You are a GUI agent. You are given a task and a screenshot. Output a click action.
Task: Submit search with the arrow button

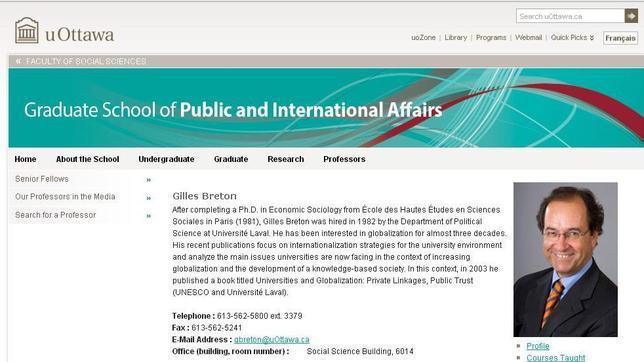tap(631, 16)
